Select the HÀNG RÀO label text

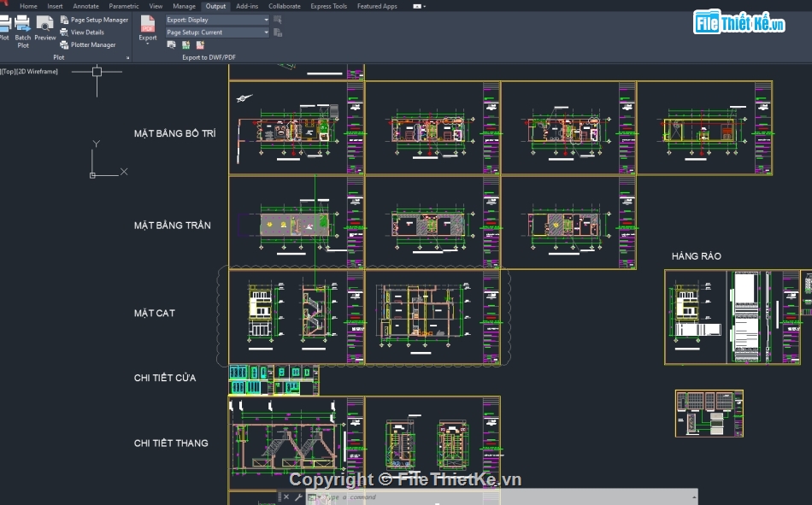coord(696,255)
